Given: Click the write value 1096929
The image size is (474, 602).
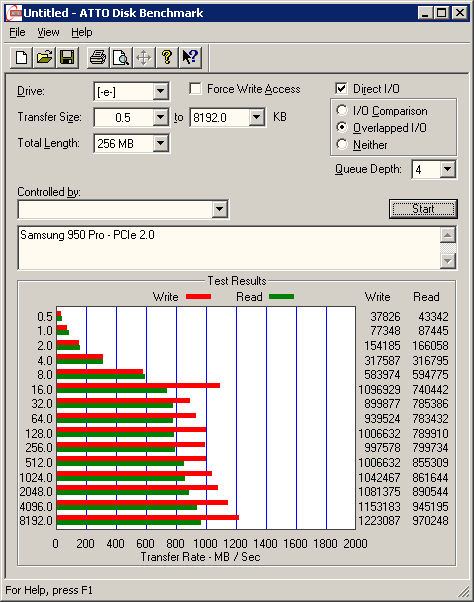Looking at the screenshot, I should point(379,390).
